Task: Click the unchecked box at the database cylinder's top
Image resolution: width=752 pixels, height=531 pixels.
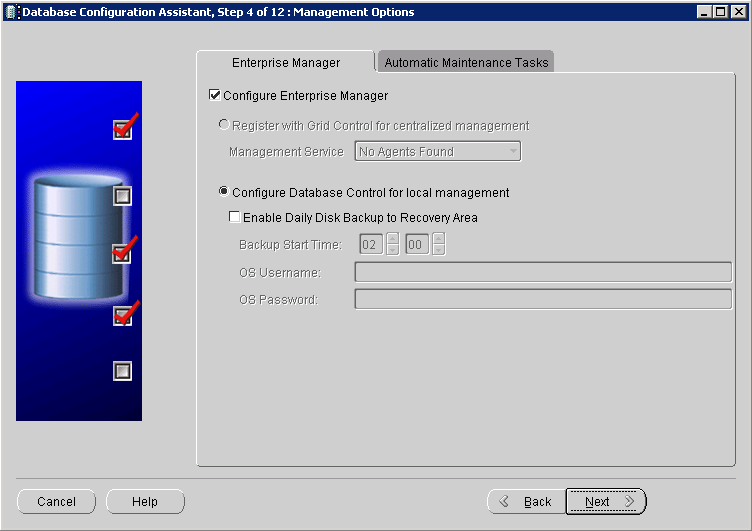Action: [122, 196]
